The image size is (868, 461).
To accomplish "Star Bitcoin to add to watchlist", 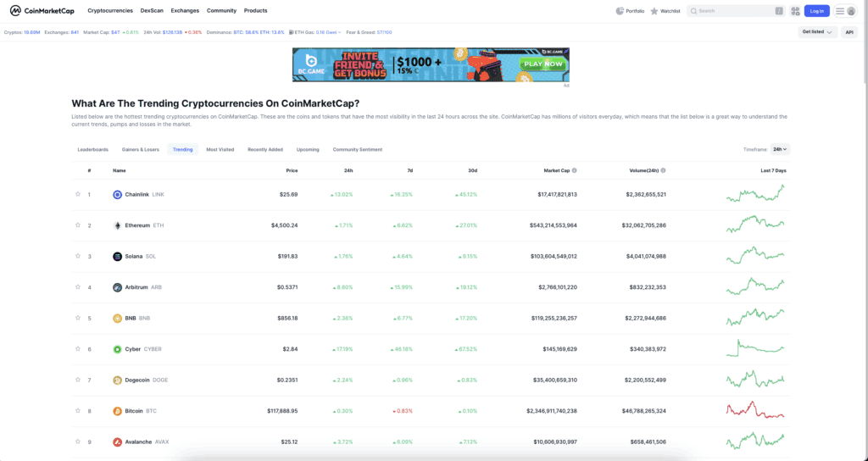I will click(78, 411).
